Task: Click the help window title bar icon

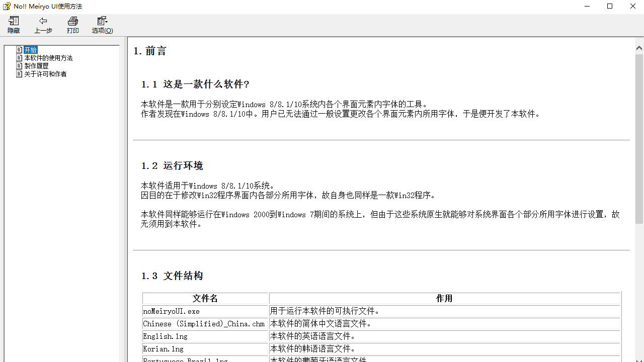Action: 7,7
